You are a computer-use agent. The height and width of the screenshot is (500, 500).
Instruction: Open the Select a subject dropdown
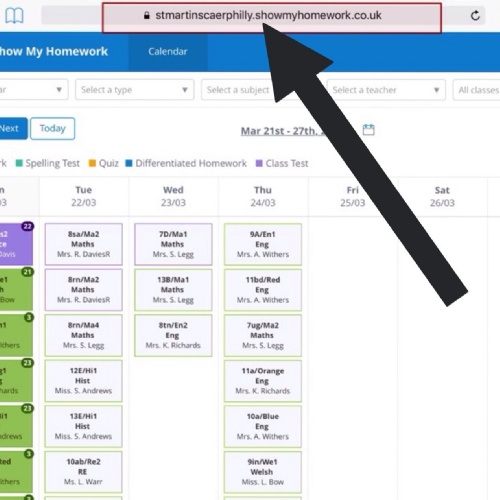point(238,90)
